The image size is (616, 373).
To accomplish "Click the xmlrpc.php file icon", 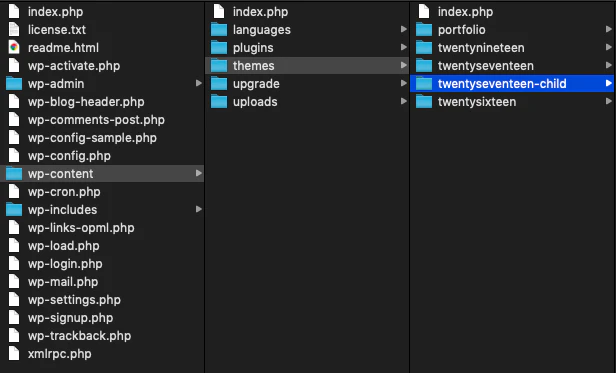I will click(14, 354).
